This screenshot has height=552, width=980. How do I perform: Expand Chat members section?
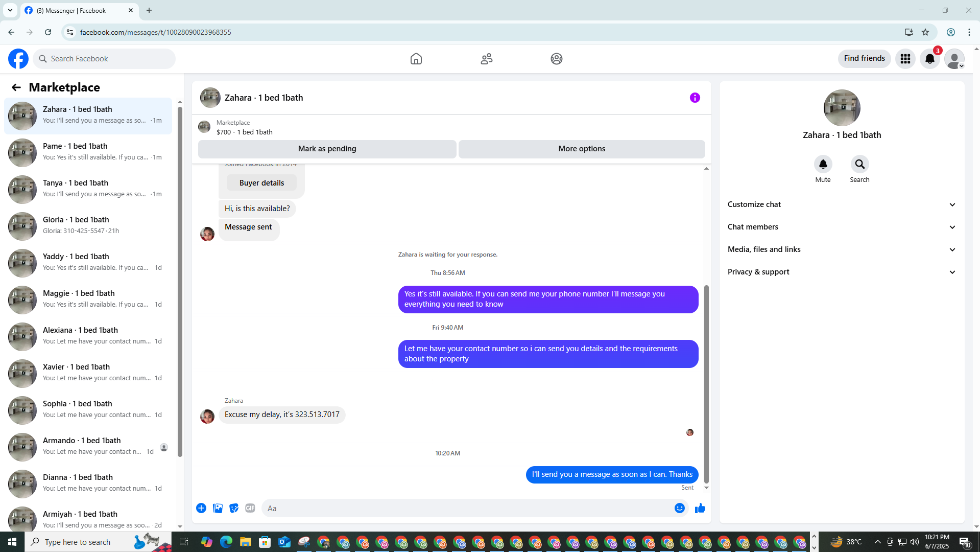(x=842, y=227)
